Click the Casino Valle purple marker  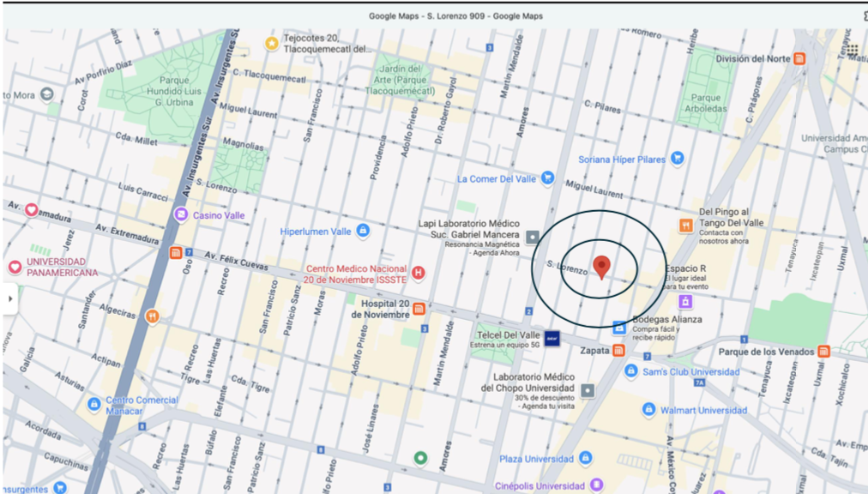click(181, 215)
